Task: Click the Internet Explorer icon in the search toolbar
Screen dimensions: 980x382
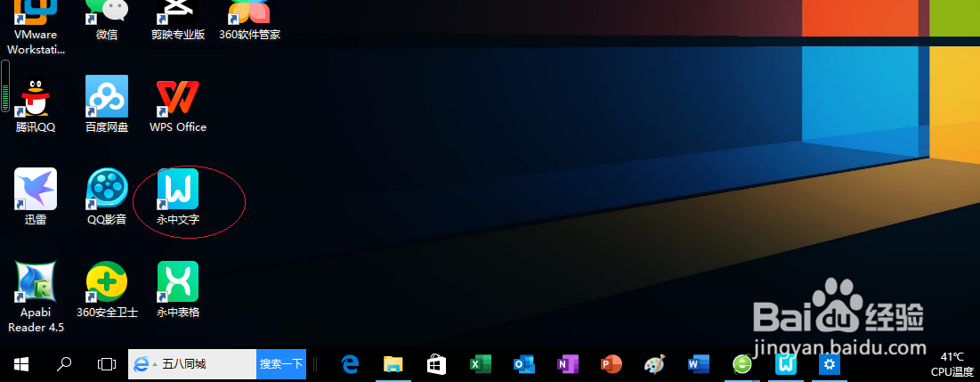Action: (x=142, y=364)
